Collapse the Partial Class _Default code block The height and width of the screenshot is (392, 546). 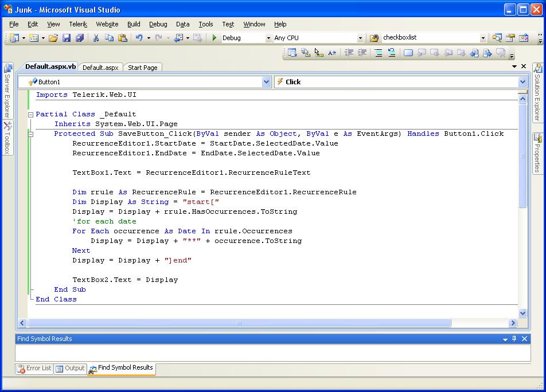31,115
